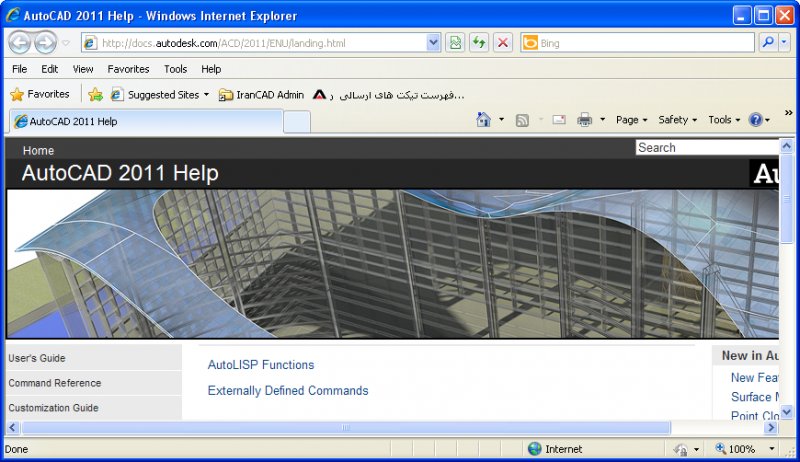Viewport: 800px width, 462px height.
Task: Click the Protected Mode status icon
Action: pos(680,449)
